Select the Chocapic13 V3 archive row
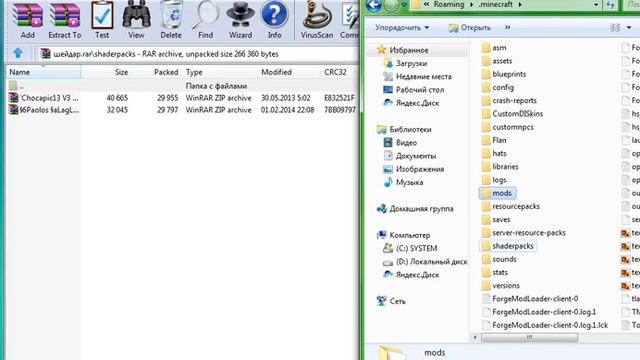The image size is (640, 360). (182, 98)
